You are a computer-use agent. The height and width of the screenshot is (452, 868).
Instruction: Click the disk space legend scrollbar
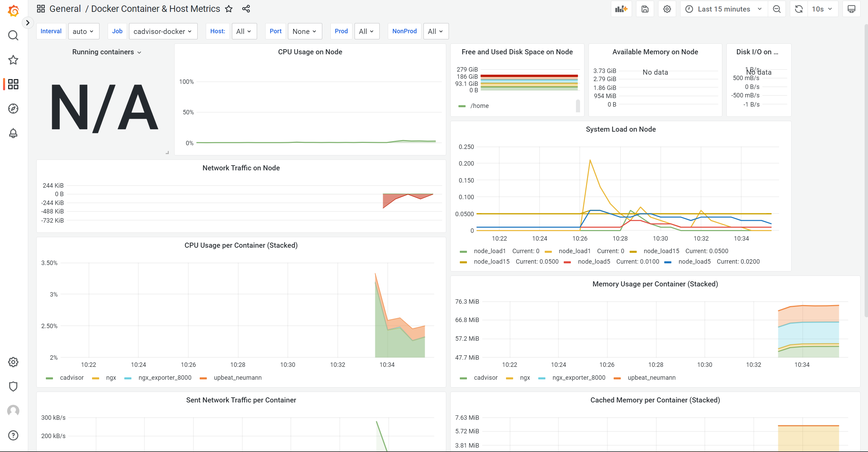pos(578,106)
